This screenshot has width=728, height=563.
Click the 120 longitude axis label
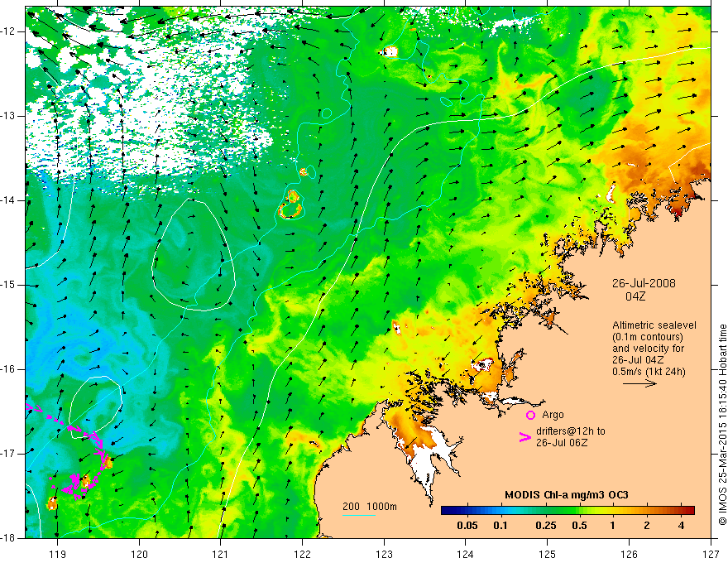click(139, 554)
